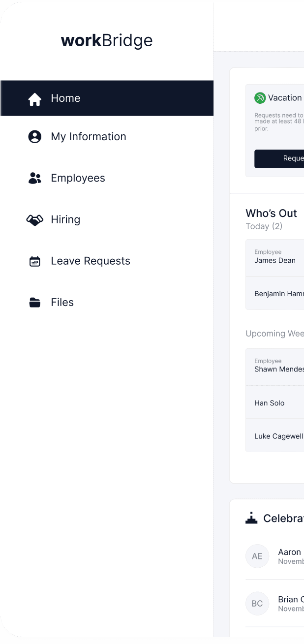Viewport: 304px width, 644px height.
Task: Select Leave Requests in the sidebar
Action: [91, 261]
